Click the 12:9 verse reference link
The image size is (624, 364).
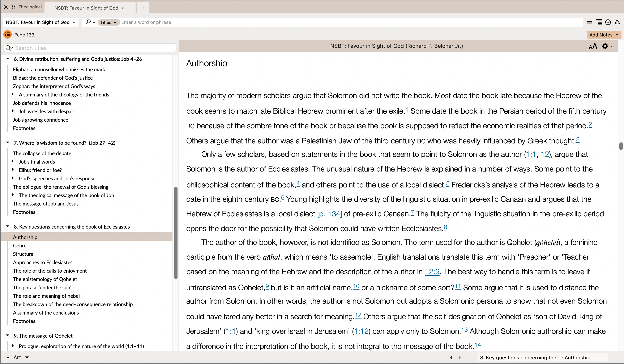[432, 272]
